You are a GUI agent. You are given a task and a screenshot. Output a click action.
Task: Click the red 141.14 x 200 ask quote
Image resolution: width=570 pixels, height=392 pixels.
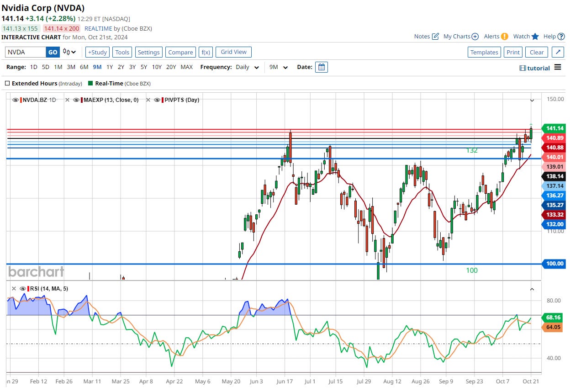61,28
